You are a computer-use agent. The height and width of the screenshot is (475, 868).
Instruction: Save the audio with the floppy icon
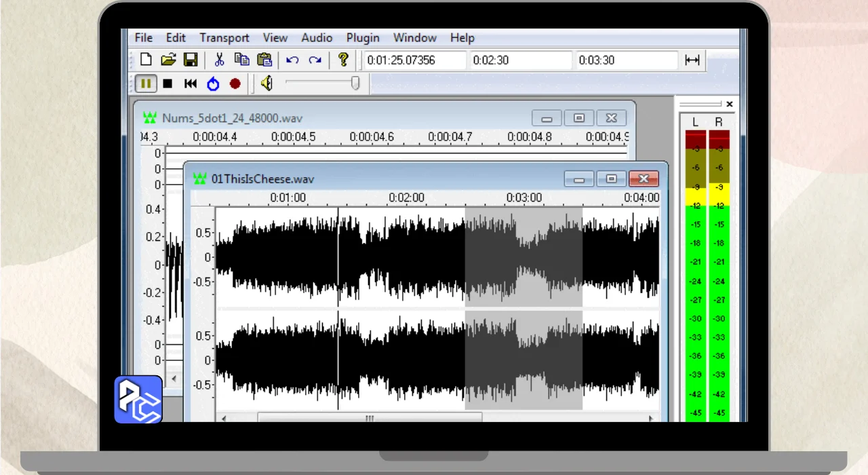(x=191, y=60)
